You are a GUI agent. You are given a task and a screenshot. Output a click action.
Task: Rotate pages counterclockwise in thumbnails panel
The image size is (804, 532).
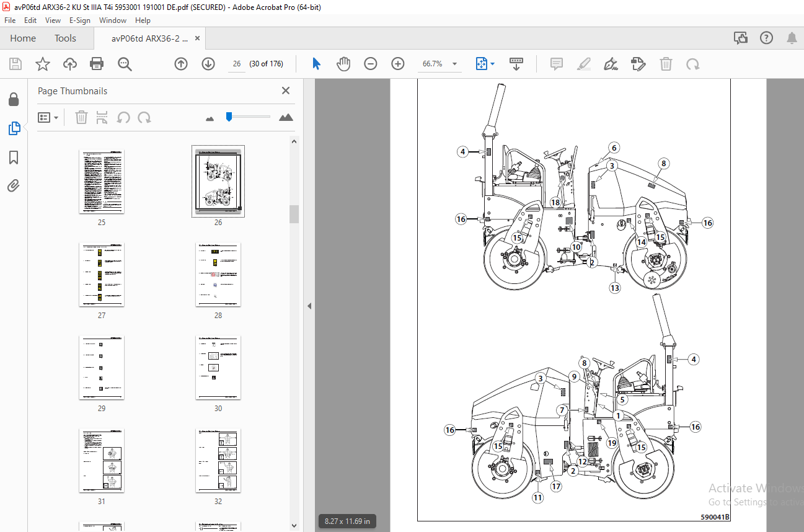pos(123,117)
